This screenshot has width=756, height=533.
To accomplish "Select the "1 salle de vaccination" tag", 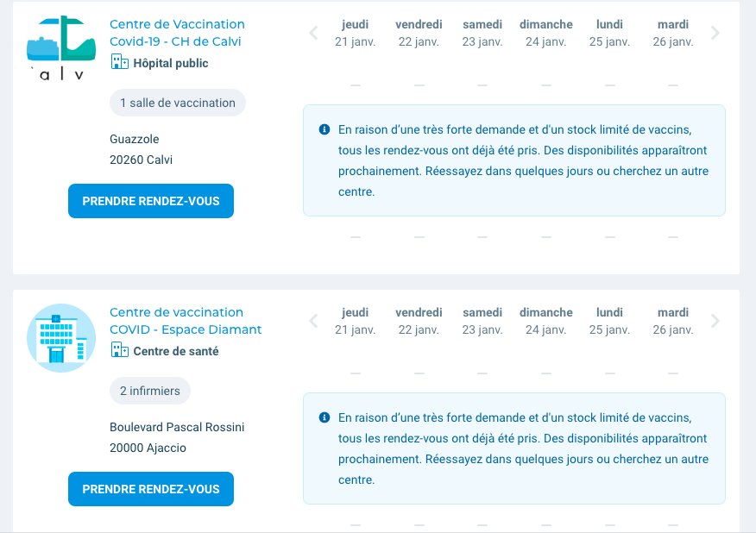I will tap(178, 103).
